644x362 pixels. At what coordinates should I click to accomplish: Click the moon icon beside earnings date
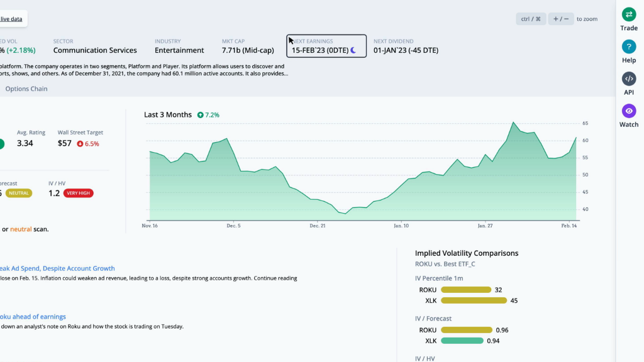coord(354,50)
